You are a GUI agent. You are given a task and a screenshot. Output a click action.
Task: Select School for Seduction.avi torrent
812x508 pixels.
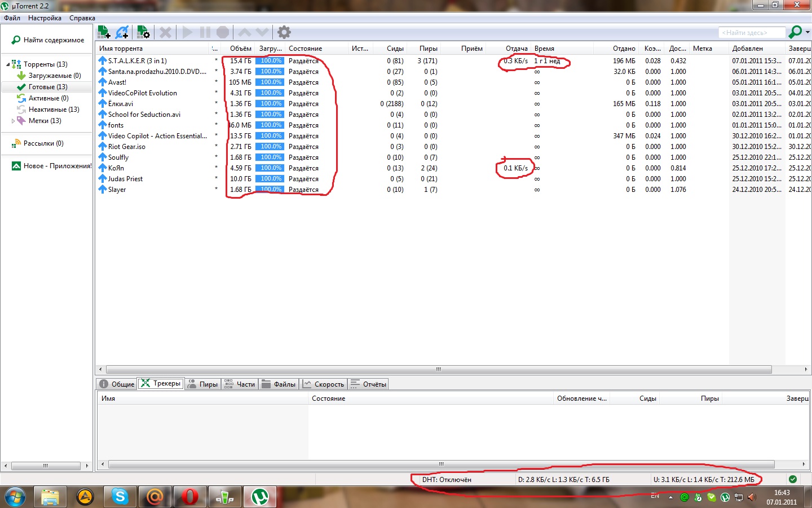coord(144,115)
